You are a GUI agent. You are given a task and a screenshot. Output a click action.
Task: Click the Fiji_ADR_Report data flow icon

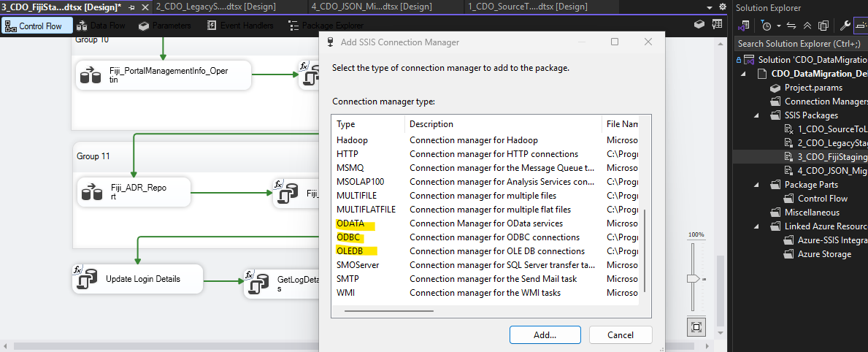coord(91,192)
